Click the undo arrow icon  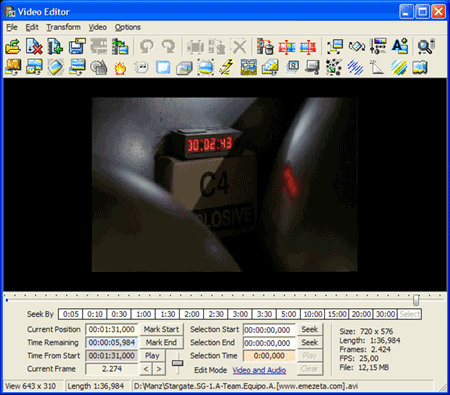click(x=147, y=46)
